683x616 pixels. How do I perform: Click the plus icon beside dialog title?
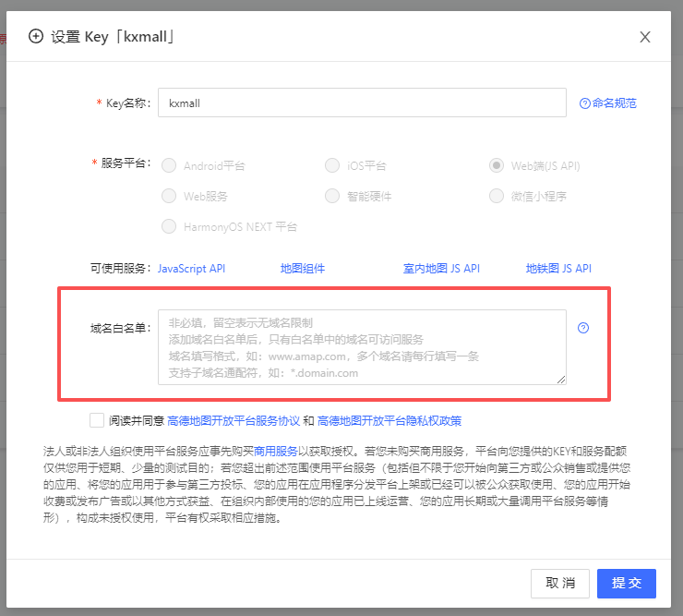click(36, 37)
